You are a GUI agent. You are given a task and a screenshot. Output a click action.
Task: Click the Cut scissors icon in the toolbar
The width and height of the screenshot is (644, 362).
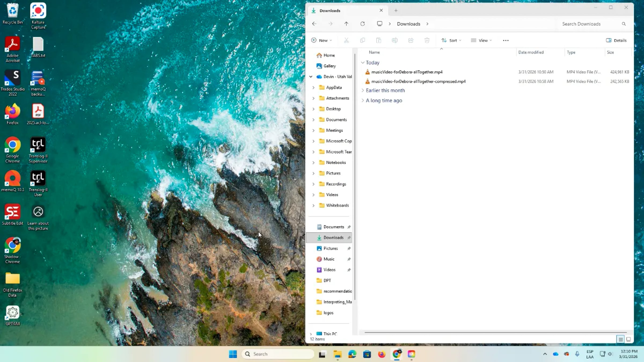346,40
